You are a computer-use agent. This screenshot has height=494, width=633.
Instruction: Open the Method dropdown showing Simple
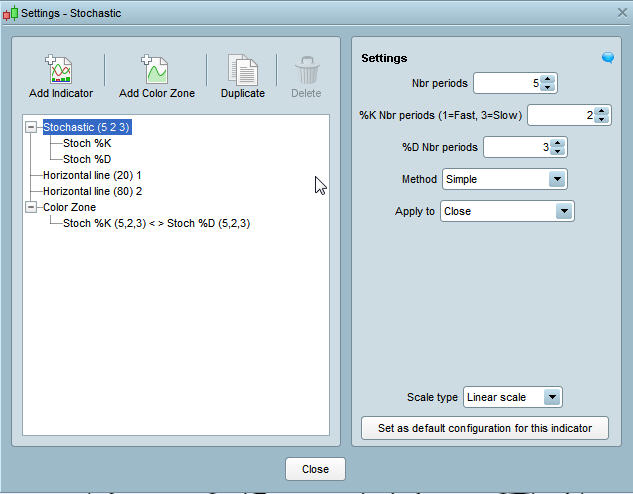[505, 179]
